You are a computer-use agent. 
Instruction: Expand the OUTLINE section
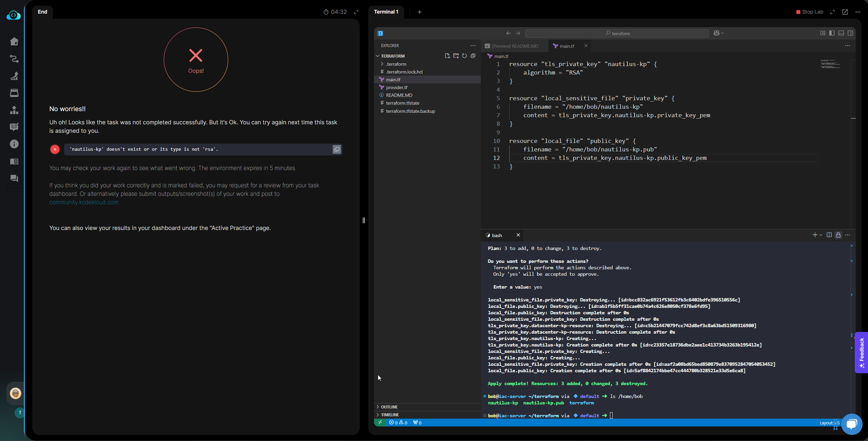389,407
